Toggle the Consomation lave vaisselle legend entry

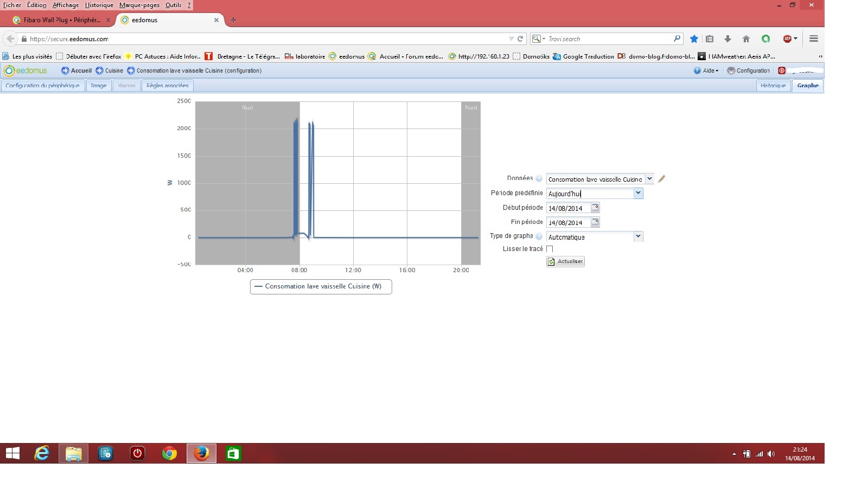[321, 286]
